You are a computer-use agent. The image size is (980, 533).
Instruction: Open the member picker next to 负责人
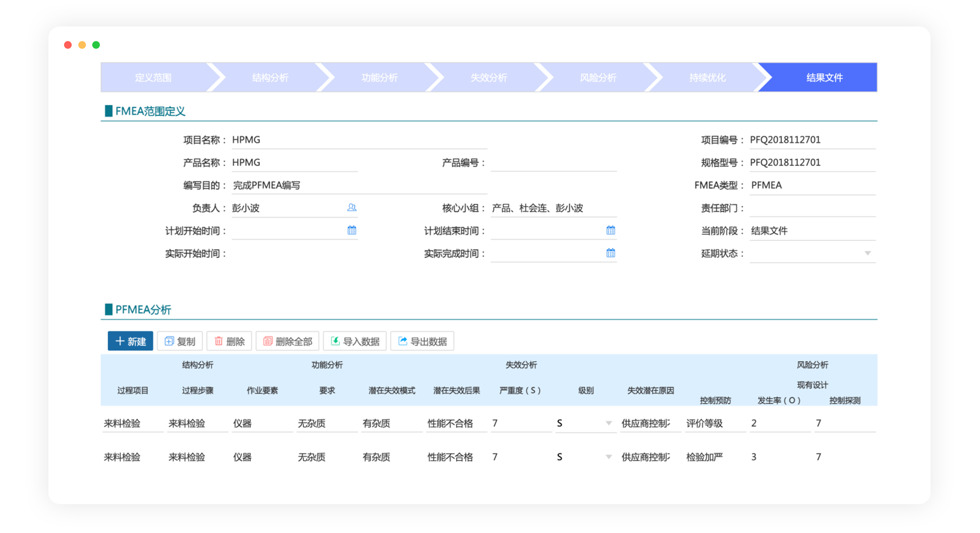(352, 208)
